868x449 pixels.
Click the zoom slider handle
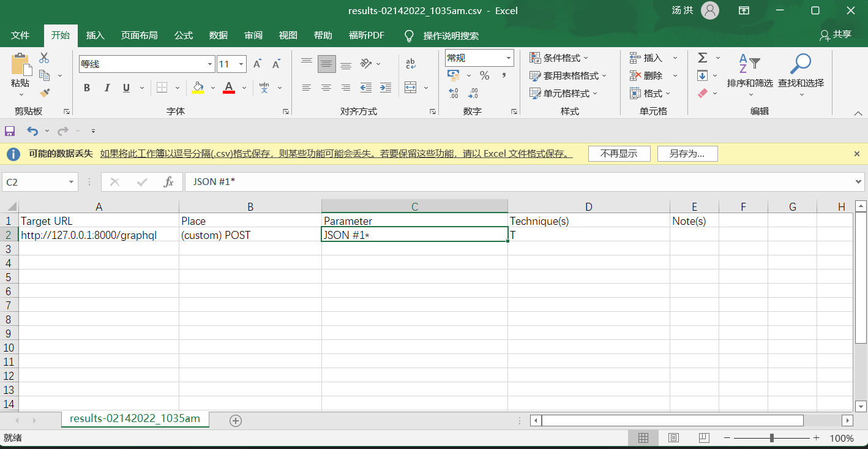(772, 438)
